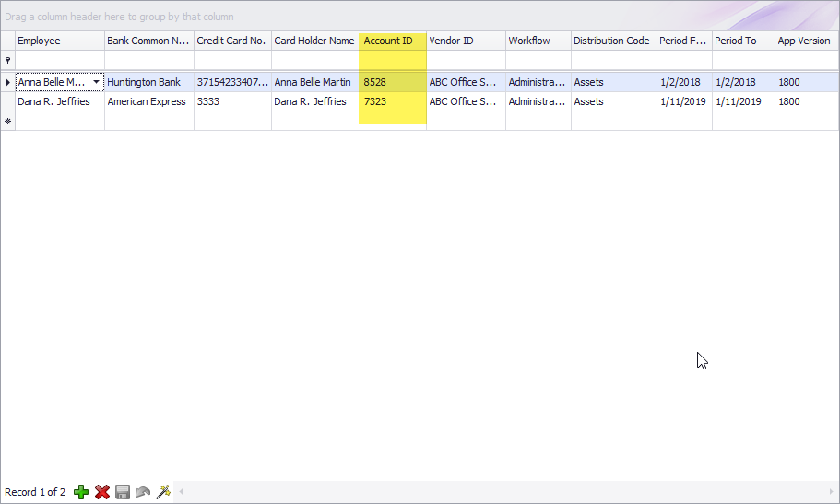
Task: Click Account ID cell 7323
Action: 393,101
